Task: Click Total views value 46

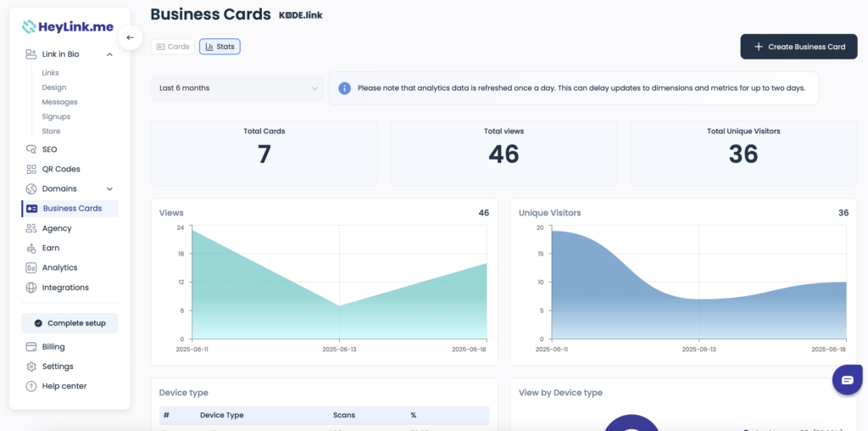Action: tap(504, 154)
